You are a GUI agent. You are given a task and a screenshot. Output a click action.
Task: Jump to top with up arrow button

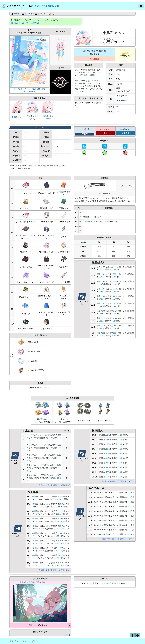pyautogui.click(x=133, y=635)
